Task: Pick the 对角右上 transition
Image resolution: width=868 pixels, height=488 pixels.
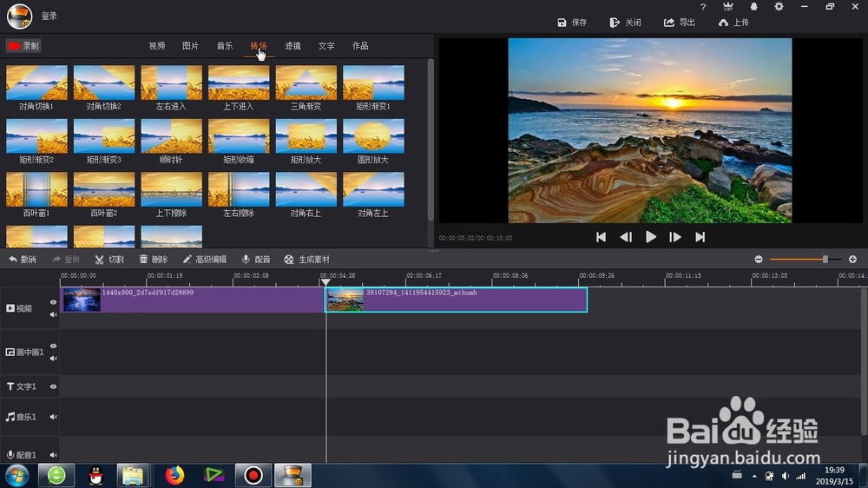Action: 306,189
